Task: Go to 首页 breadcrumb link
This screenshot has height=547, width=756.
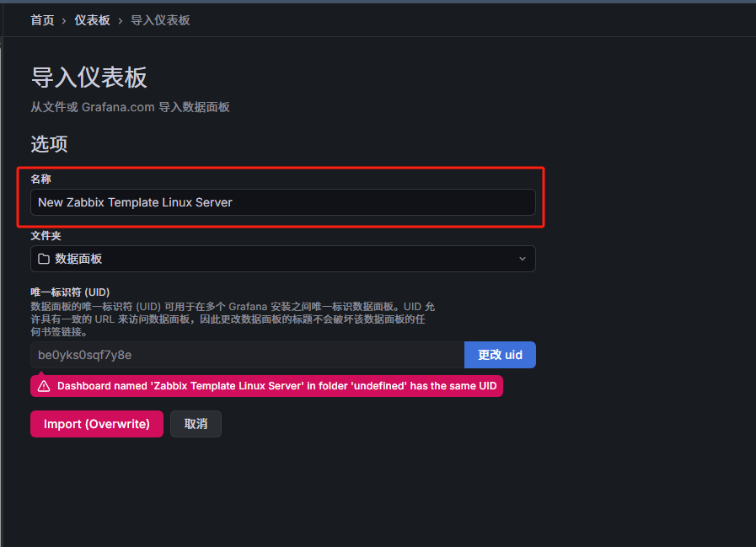Action: pyautogui.click(x=42, y=20)
